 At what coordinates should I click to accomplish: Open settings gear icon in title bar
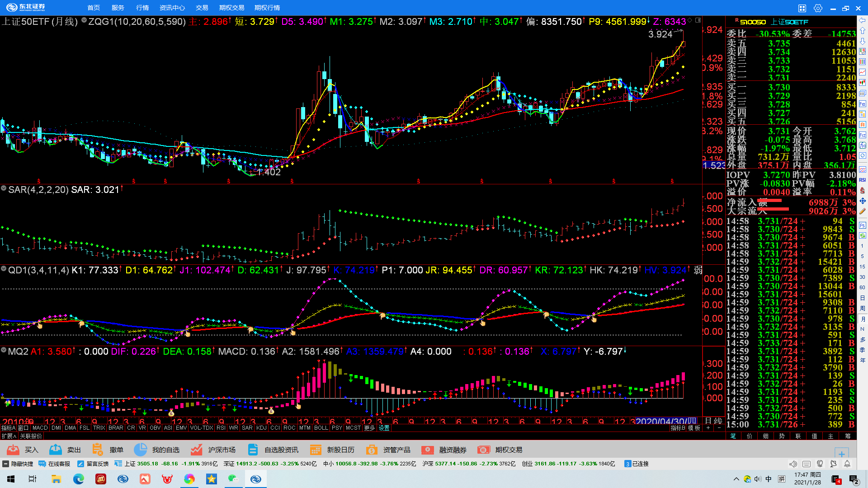(x=818, y=8)
